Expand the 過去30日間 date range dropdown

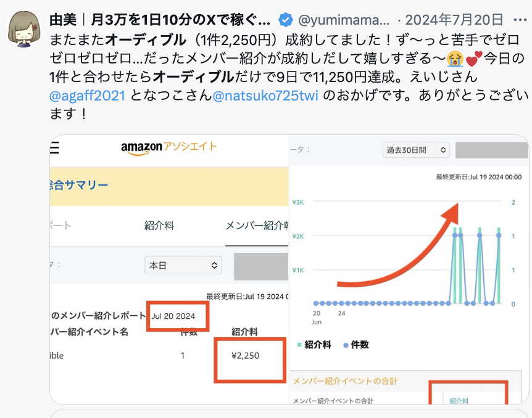[416, 150]
